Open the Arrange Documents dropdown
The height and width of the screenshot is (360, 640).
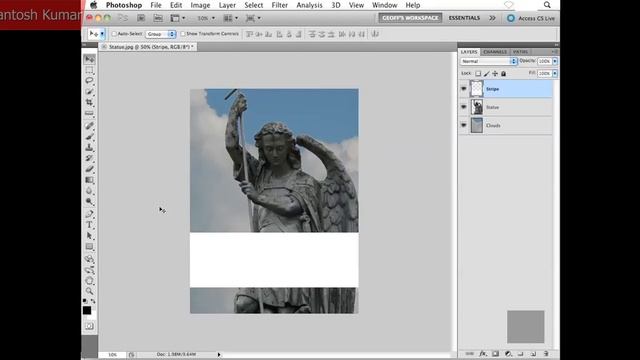(x=231, y=18)
